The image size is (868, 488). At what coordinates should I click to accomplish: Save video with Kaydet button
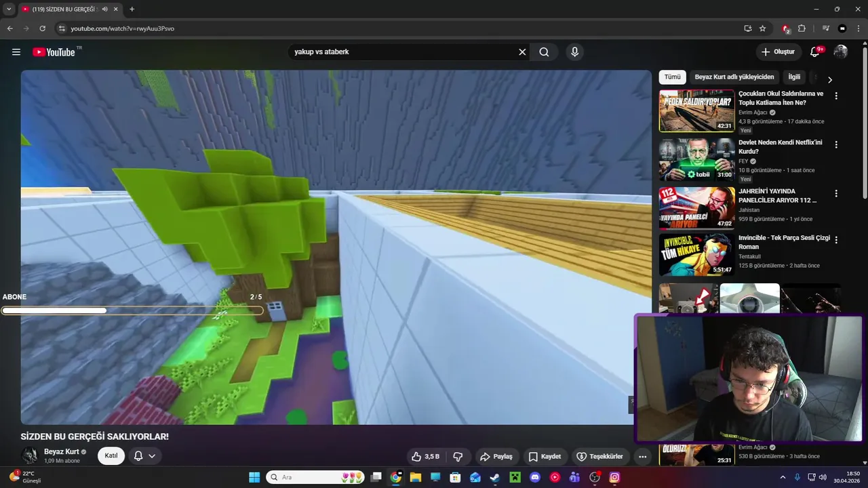click(545, 456)
